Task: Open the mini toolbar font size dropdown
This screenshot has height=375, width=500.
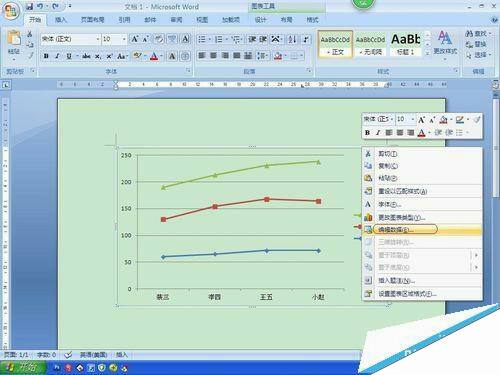Action: (x=413, y=119)
